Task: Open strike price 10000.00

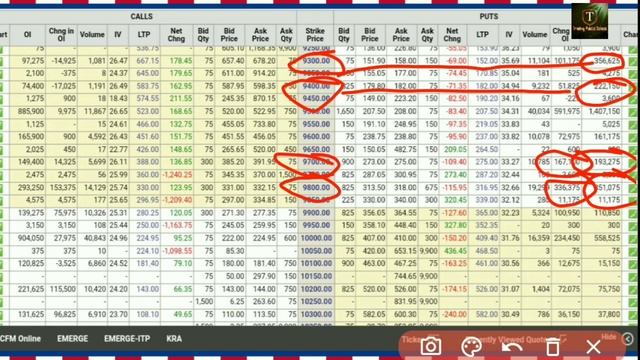Action: [316, 238]
